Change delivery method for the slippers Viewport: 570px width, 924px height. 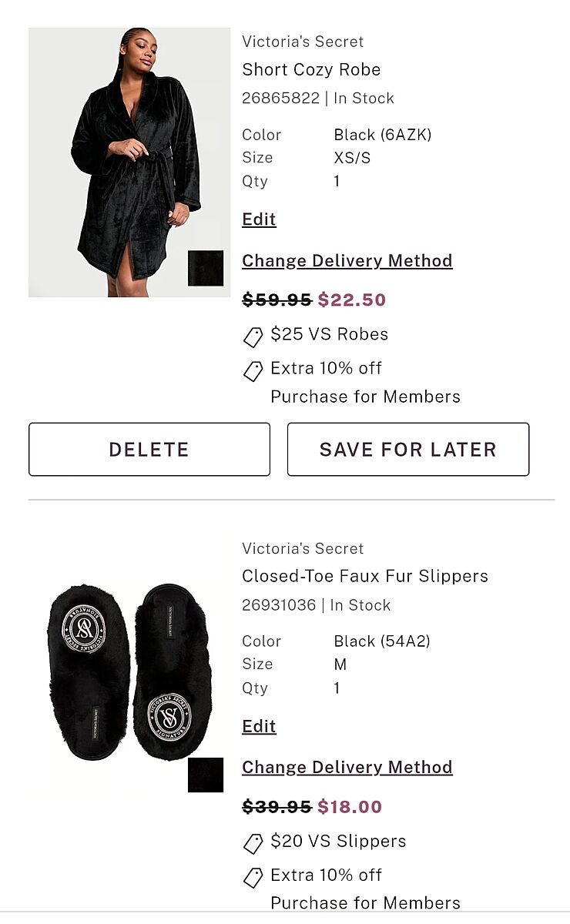[347, 768]
